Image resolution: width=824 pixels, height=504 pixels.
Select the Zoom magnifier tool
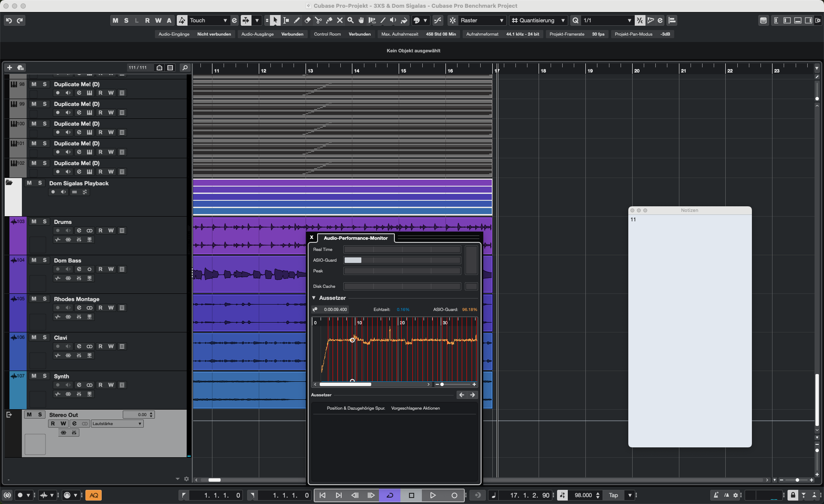click(350, 20)
